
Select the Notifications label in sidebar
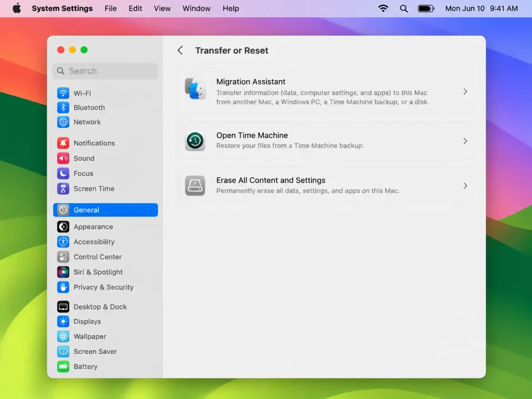(95, 143)
